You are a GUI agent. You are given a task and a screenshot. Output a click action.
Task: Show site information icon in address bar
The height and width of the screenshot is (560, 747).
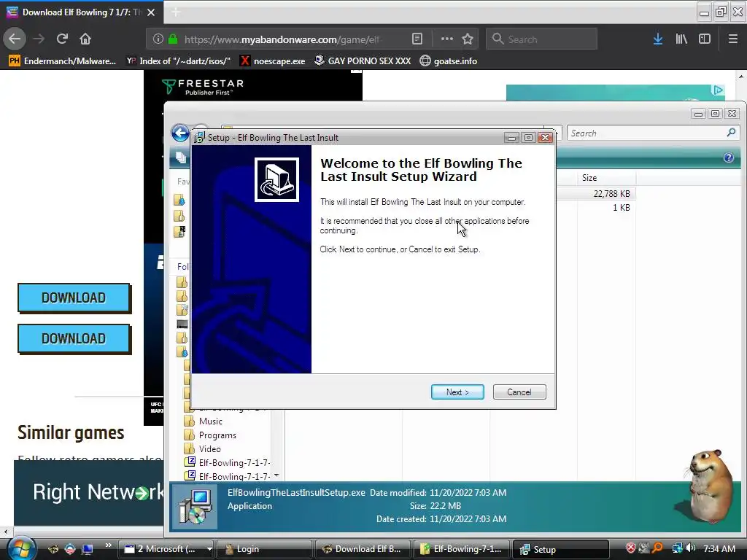(158, 39)
